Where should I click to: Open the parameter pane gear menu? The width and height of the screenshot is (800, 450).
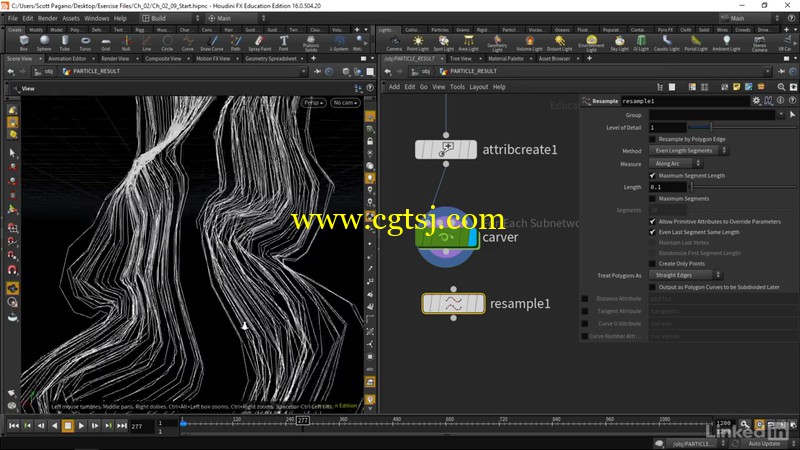click(x=756, y=101)
